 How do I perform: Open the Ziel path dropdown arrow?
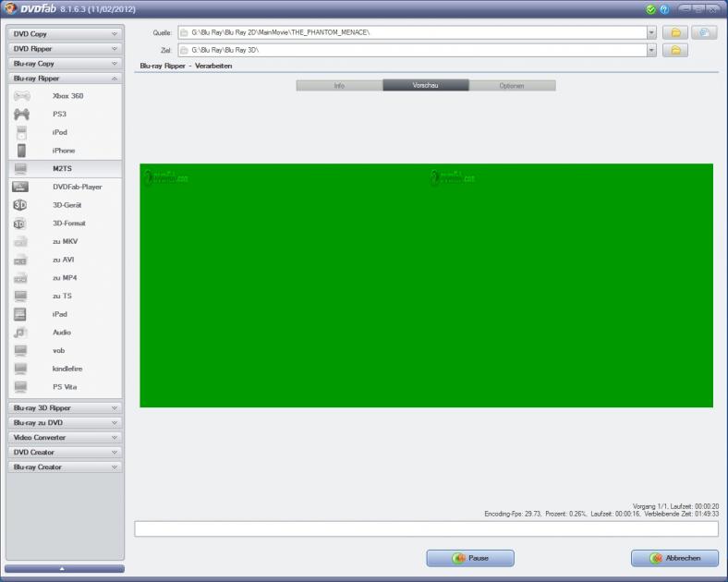click(x=651, y=50)
